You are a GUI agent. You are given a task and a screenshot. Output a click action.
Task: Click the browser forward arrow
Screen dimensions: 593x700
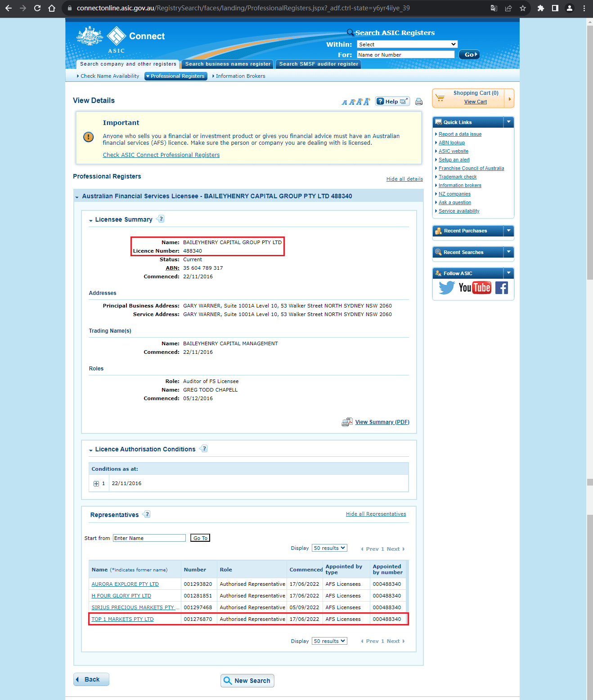[23, 8]
